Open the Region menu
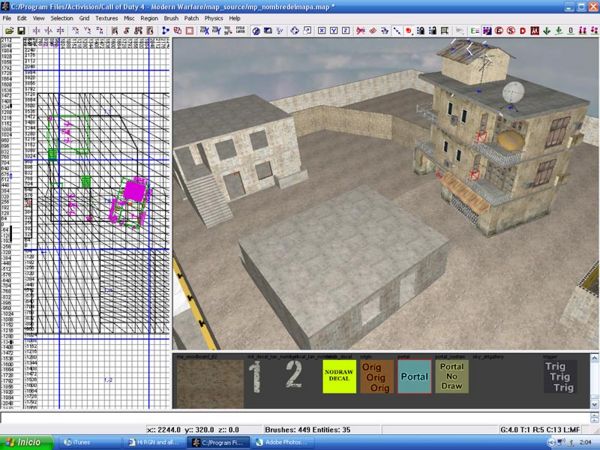600x450 pixels. tap(149, 18)
